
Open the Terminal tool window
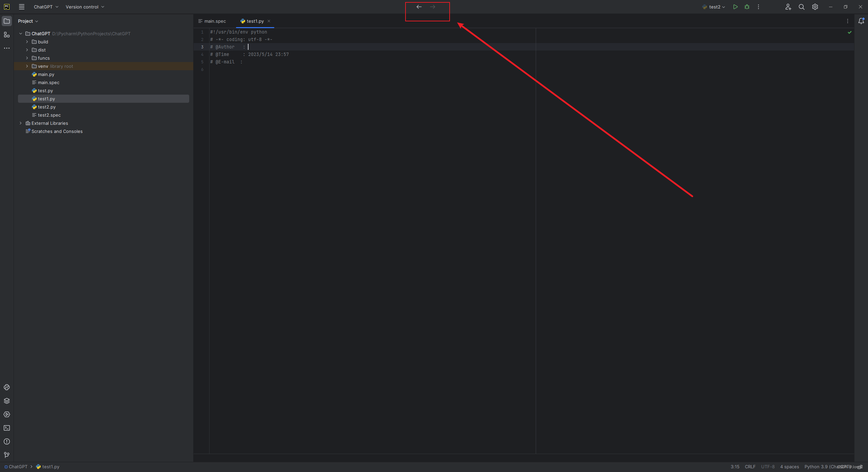[7, 428]
